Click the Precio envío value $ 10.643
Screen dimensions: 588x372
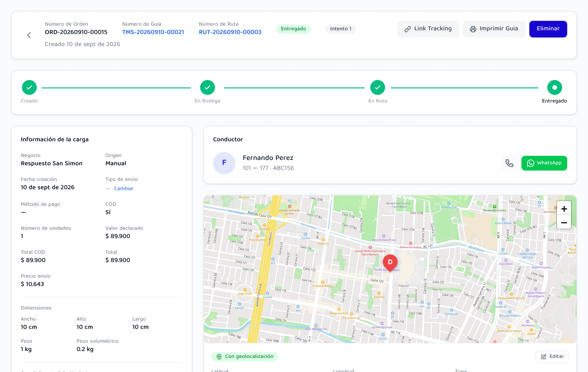click(x=33, y=284)
